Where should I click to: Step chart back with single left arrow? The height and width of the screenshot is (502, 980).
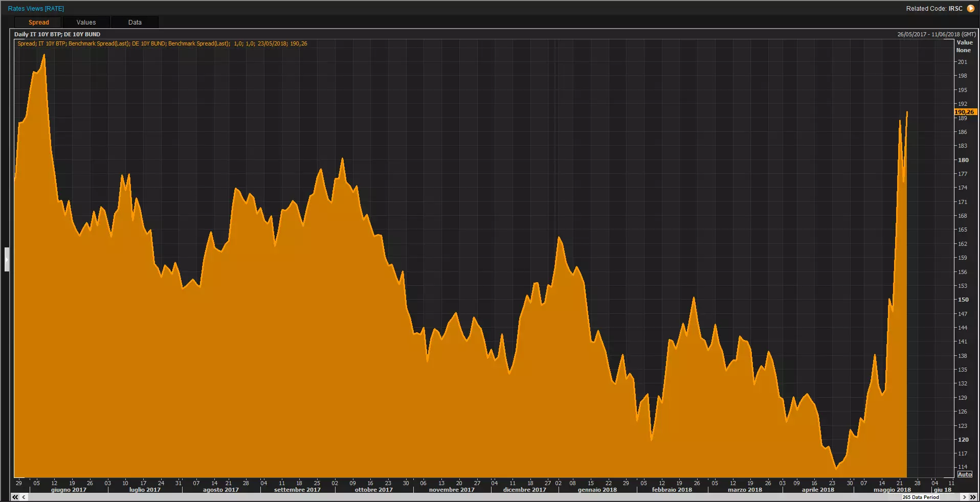tap(24, 497)
